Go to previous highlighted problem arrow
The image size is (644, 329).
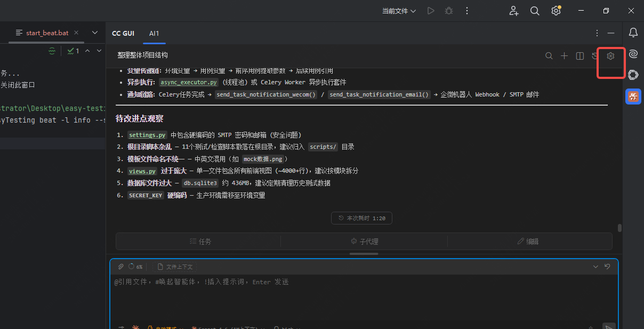coord(87,51)
